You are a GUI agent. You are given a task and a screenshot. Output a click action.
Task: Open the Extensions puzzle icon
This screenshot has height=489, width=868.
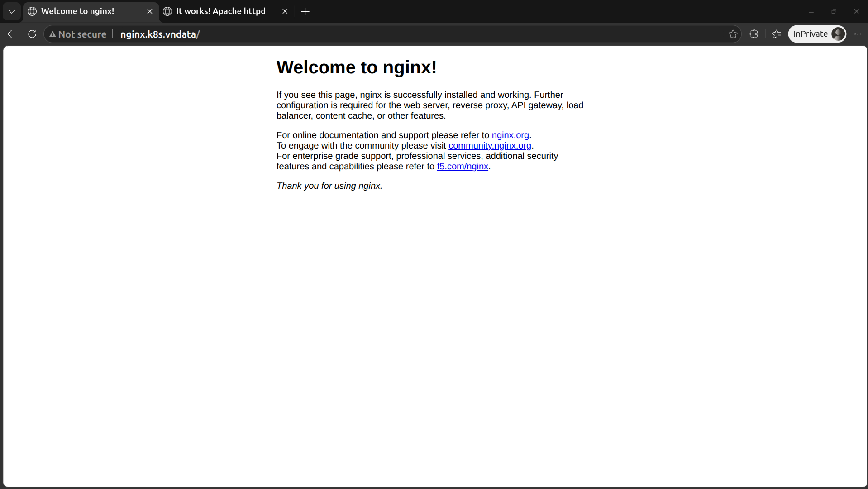click(754, 34)
